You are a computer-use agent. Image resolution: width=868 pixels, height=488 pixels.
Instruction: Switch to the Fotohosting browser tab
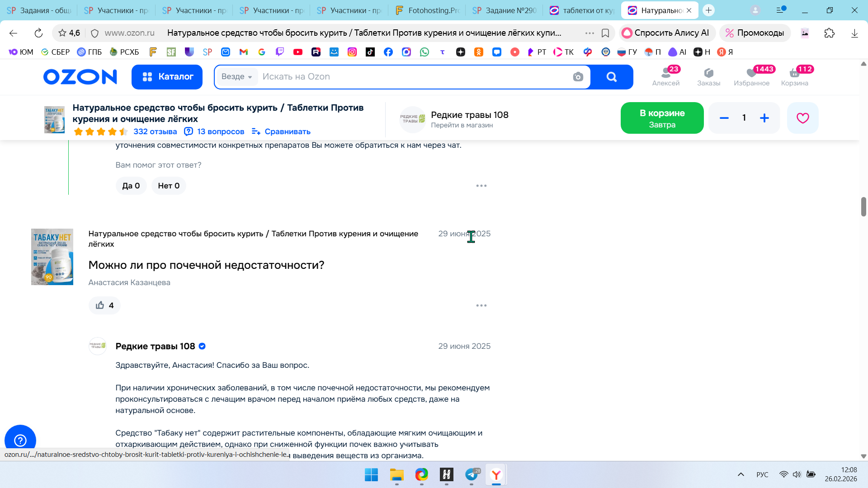click(x=427, y=10)
